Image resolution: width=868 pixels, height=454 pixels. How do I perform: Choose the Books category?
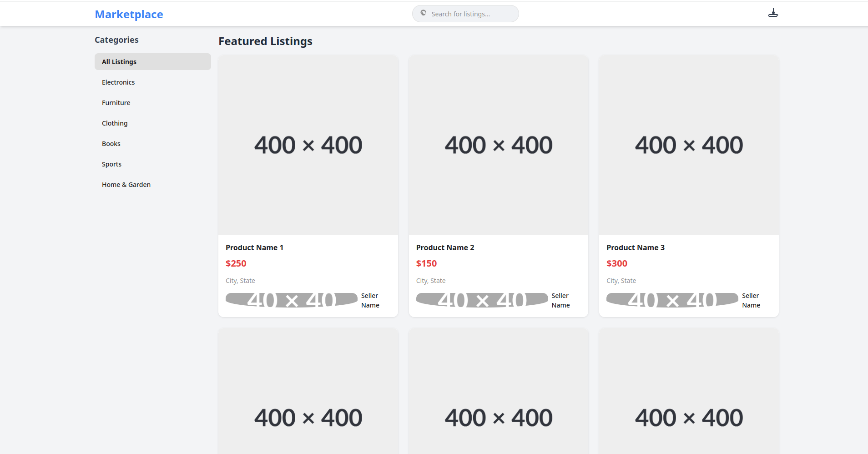pyautogui.click(x=111, y=144)
